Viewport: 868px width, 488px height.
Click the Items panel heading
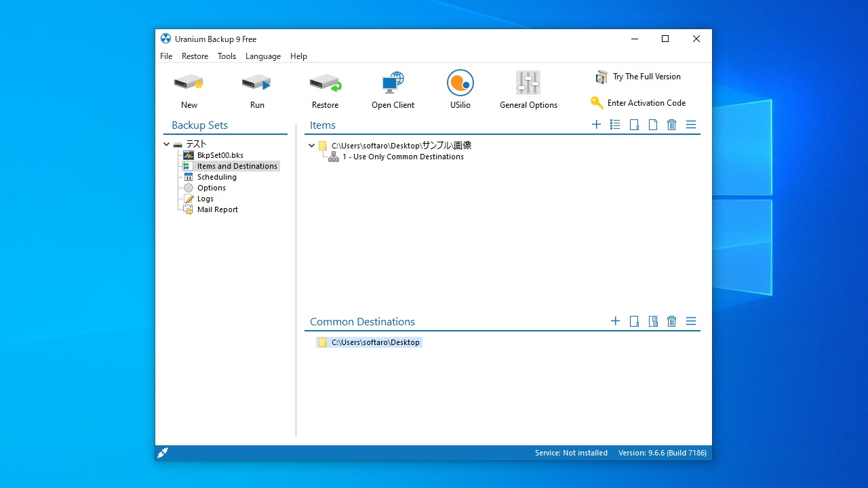323,125
